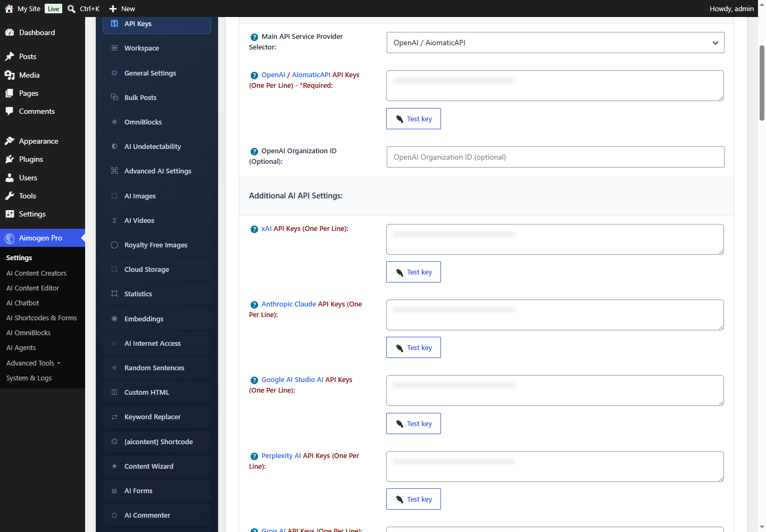
Task: Open the OmniBlocks tab
Action: (x=157, y=122)
